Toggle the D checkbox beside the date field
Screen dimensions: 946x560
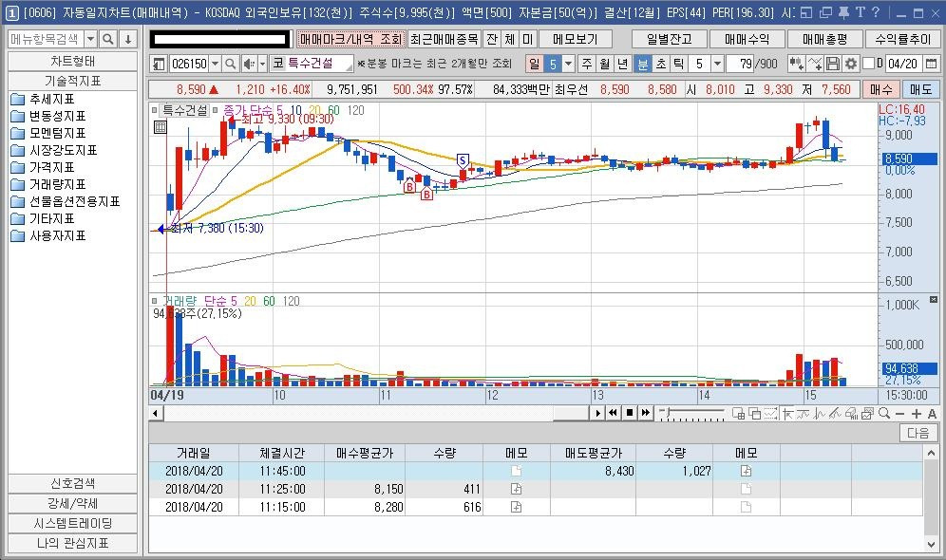pos(869,64)
